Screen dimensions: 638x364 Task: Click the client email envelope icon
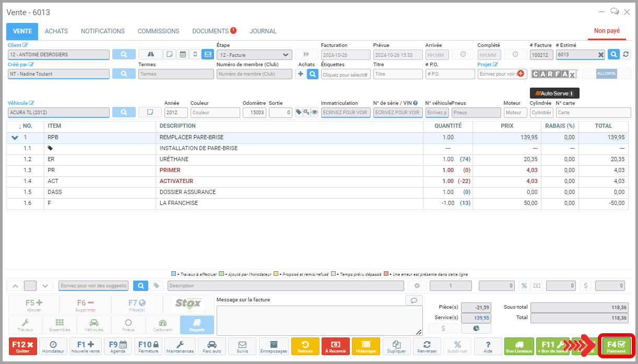pyautogui.click(x=208, y=54)
